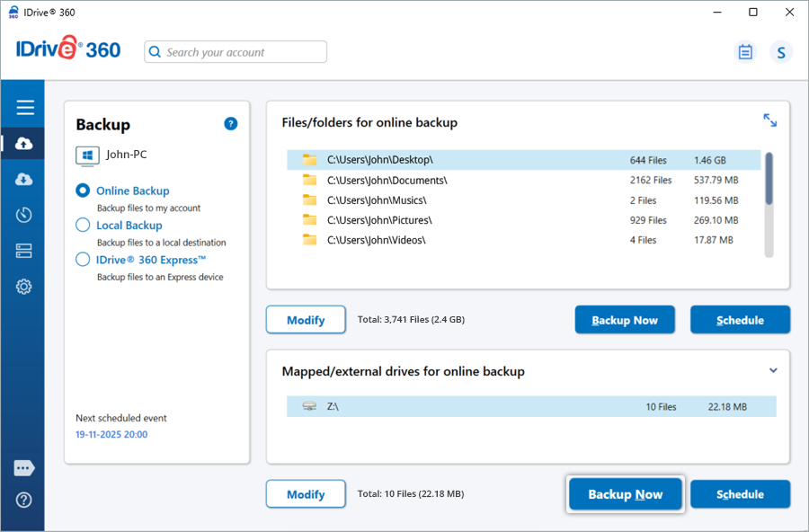Open the help question mark in sidebar
809x532 pixels.
coord(24,500)
